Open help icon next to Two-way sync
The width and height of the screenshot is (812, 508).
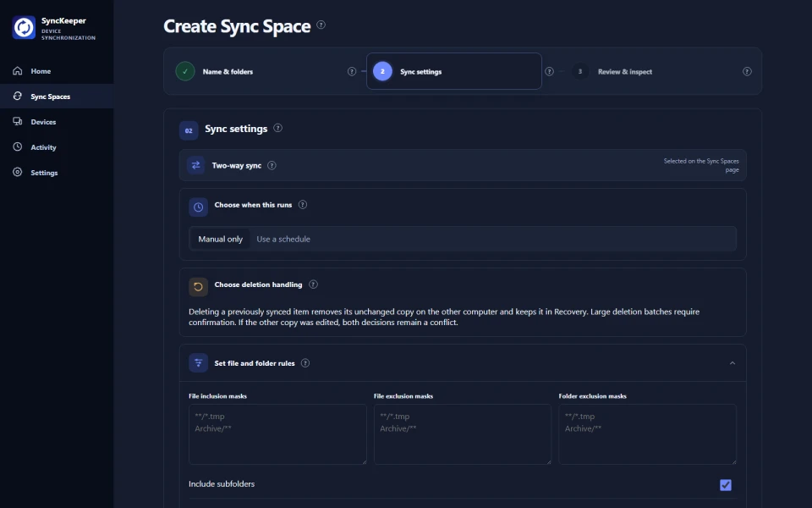[272, 165]
